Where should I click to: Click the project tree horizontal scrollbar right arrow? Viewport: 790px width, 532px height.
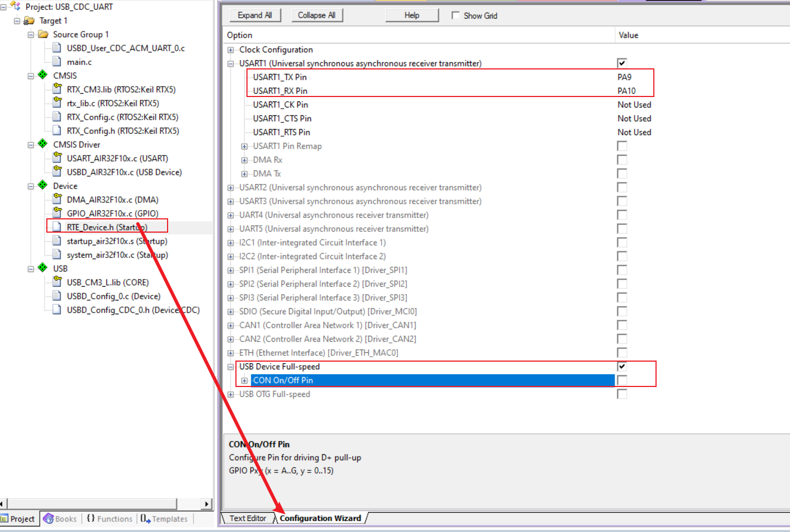(207, 504)
